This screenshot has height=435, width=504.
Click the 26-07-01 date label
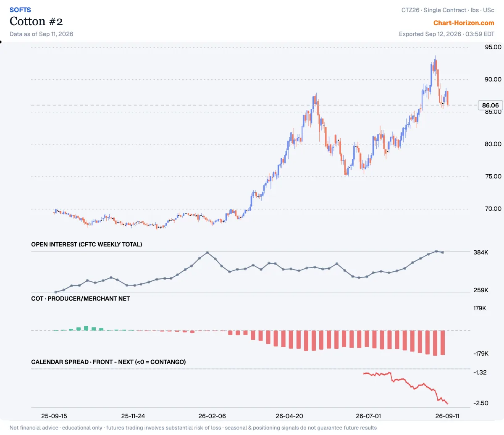[368, 416]
